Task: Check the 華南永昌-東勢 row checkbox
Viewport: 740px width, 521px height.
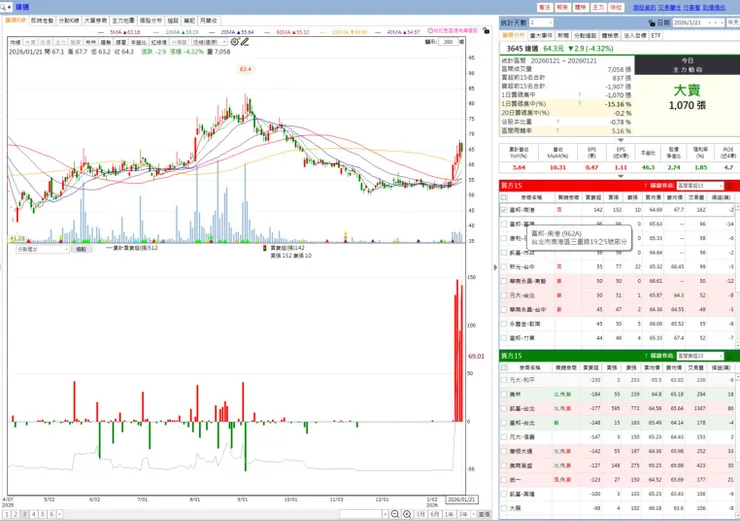Action: coord(504,281)
